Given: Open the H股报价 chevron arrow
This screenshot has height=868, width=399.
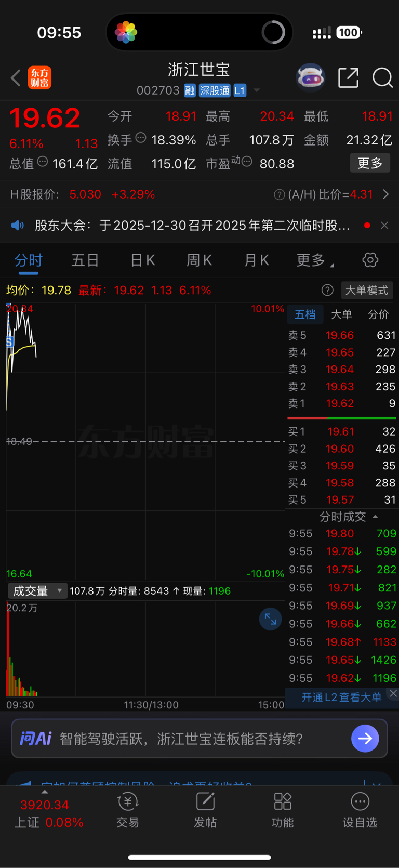Looking at the screenshot, I should [x=385, y=194].
